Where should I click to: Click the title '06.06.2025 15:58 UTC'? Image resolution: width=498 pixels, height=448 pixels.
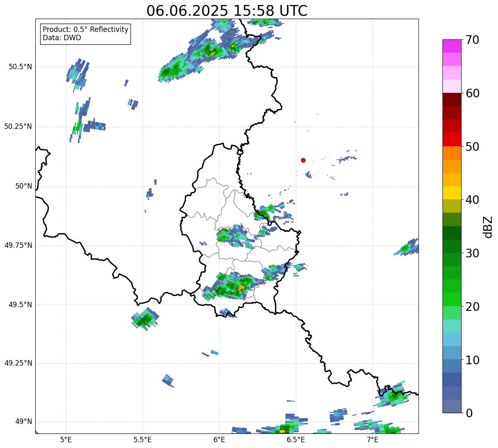(x=227, y=10)
